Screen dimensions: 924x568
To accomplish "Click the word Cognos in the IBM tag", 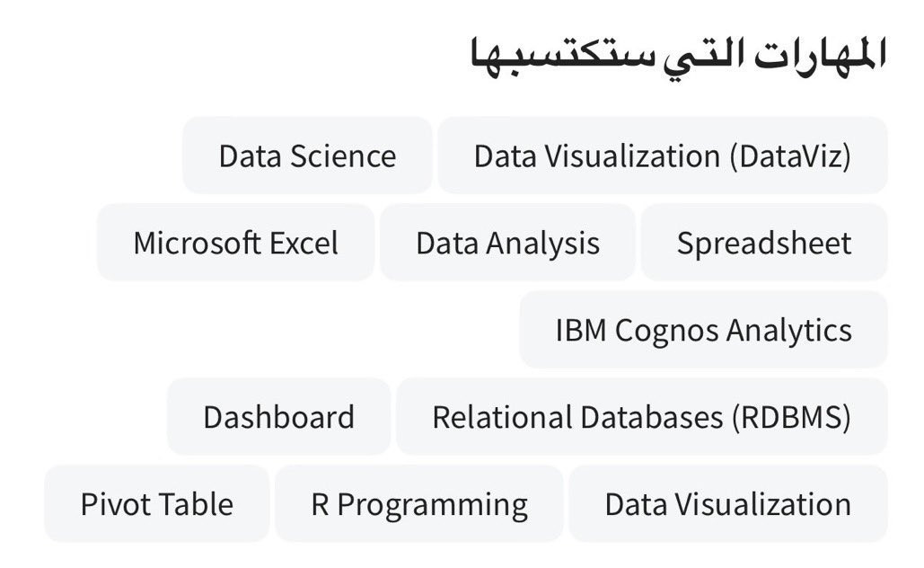I will (x=666, y=331).
